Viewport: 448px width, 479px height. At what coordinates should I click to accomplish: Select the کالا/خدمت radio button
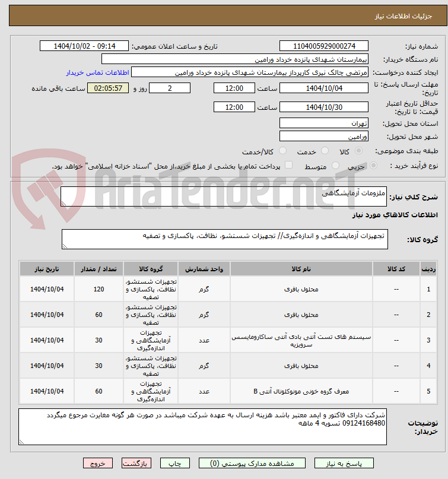[x=283, y=151]
